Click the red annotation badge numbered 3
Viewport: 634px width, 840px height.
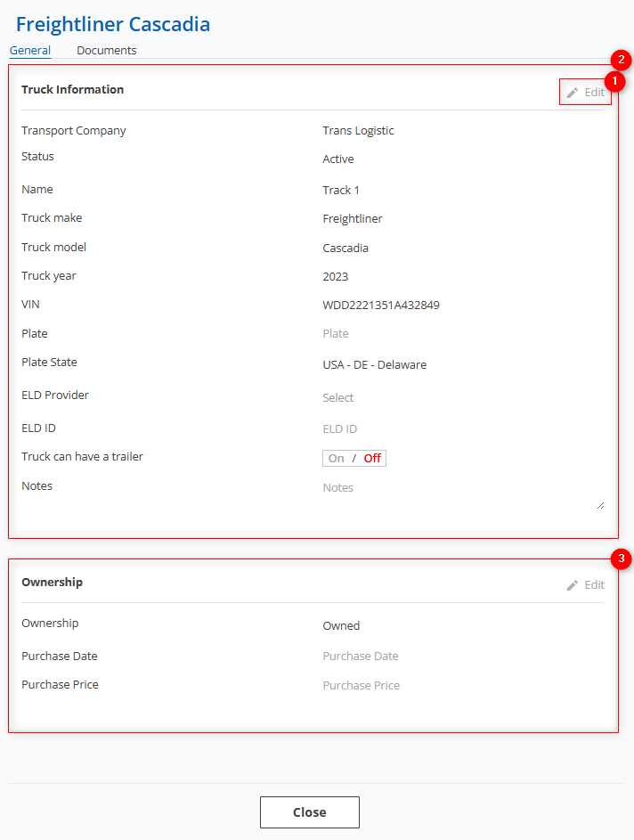(622, 559)
